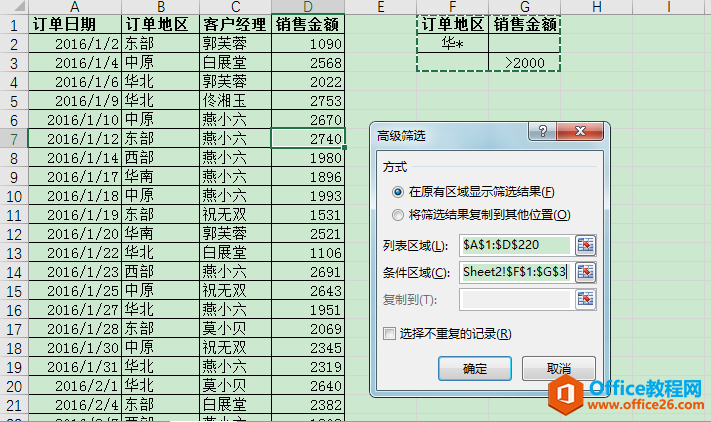The height and width of the screenshot is (422, 711).
Task: Select column D header
Action: [x=308, y=7]
